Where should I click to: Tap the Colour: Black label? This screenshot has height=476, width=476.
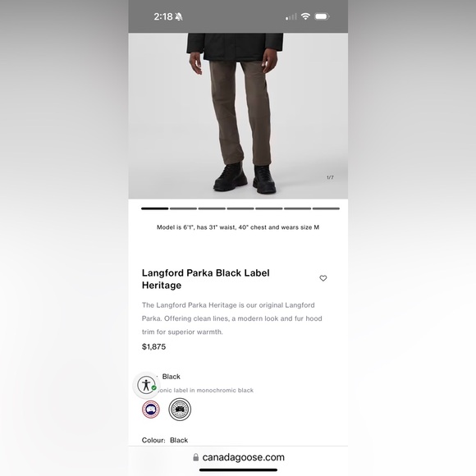coord(165,440)
